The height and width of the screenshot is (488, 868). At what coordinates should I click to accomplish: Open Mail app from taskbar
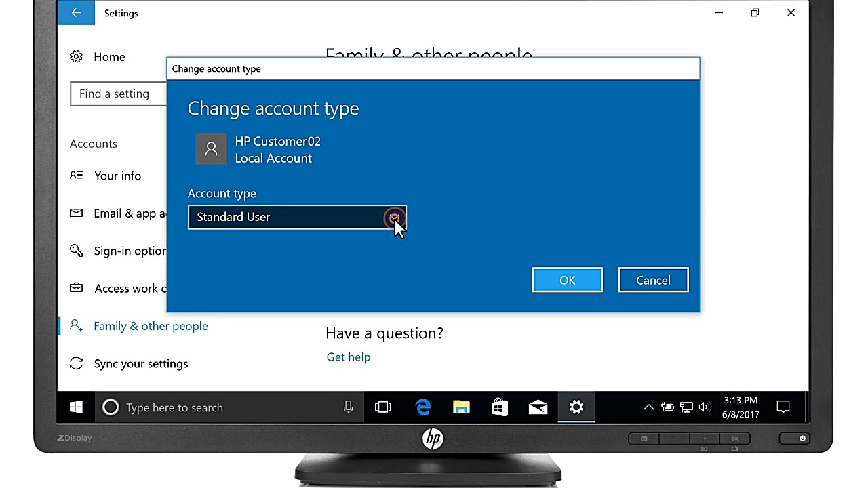[x=538, y=407]
